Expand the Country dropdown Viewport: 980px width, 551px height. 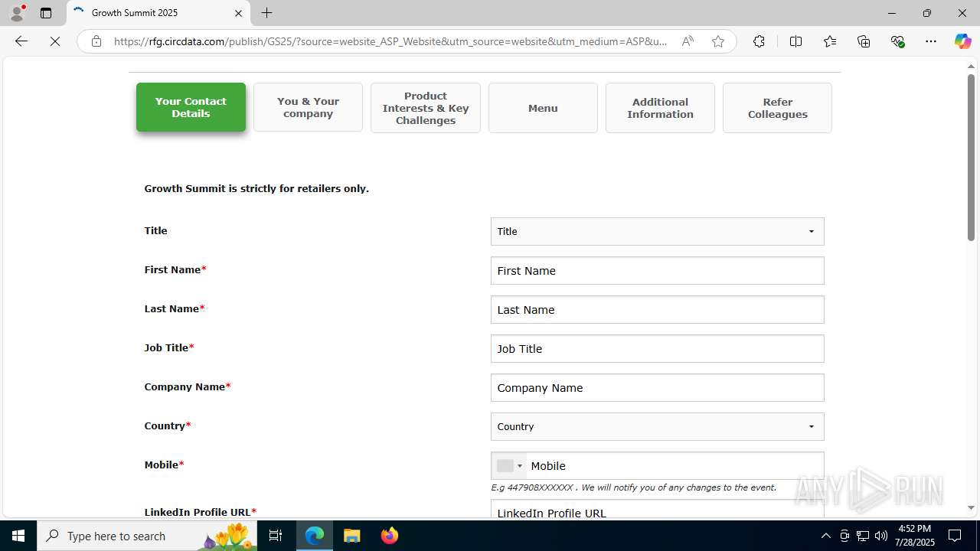click(x=657, y=426)
